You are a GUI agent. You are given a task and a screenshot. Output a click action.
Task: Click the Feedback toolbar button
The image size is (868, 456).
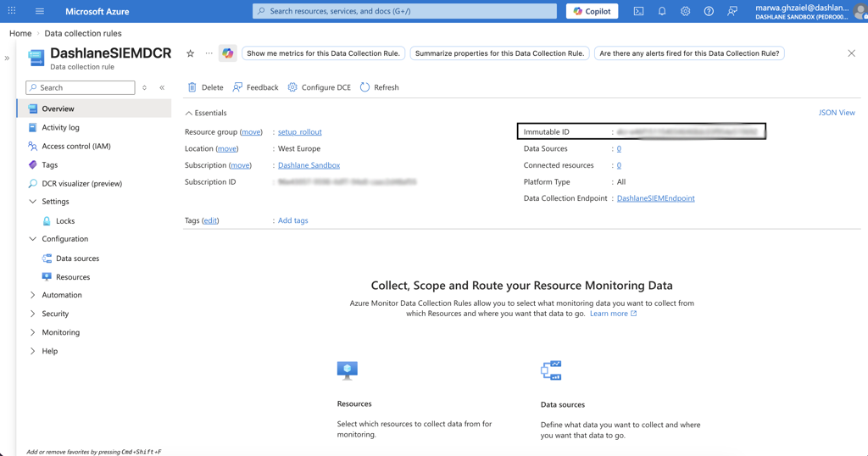coord(255,87)
